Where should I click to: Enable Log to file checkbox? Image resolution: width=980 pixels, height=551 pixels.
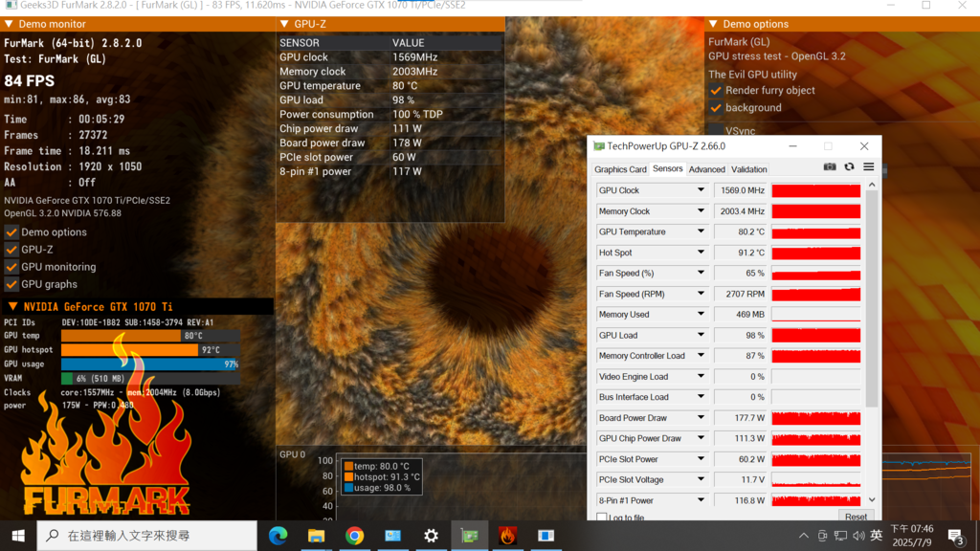pyautogui.click(x=601, y=518)
